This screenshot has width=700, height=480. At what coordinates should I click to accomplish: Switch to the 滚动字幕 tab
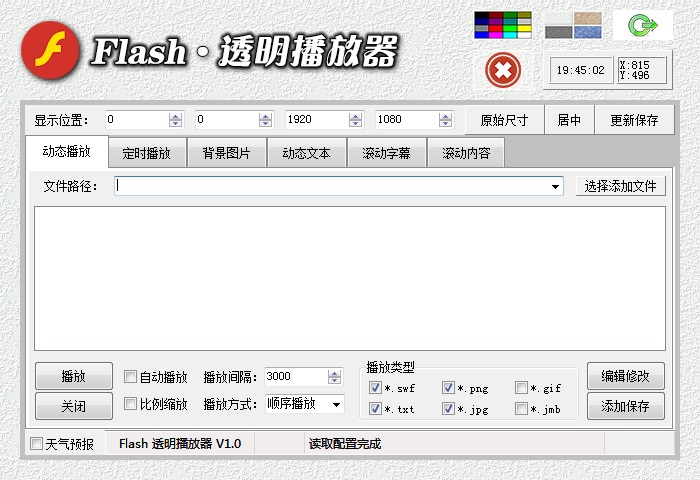tap(387, 153)
